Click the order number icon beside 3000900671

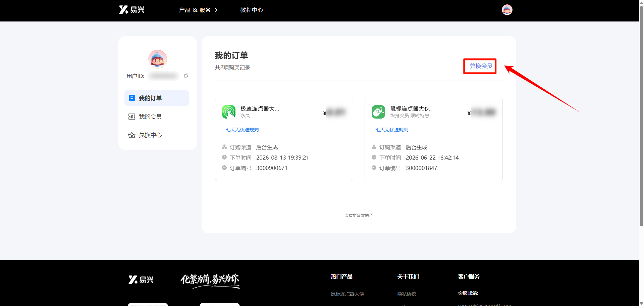point(224,168)
